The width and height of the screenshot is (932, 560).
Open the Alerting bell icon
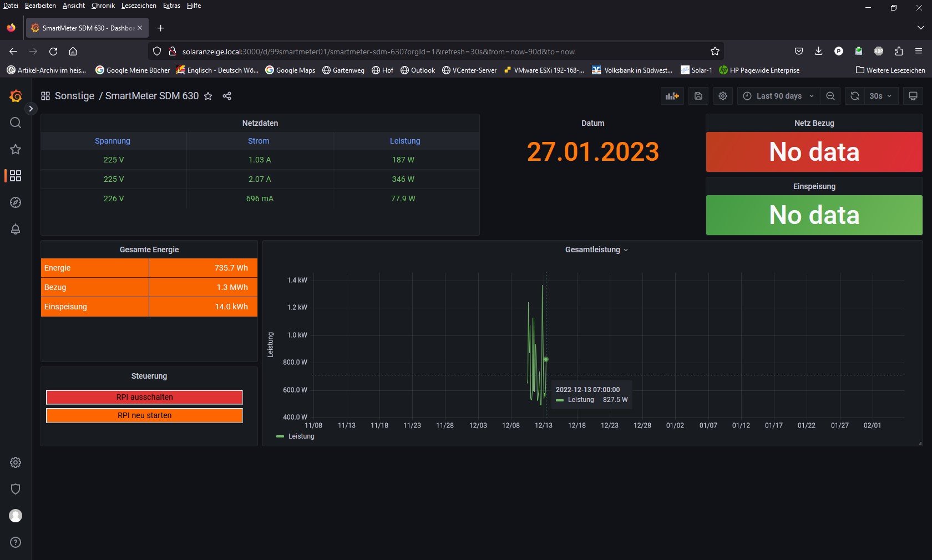pyautogui.click(x=16, y=229)
